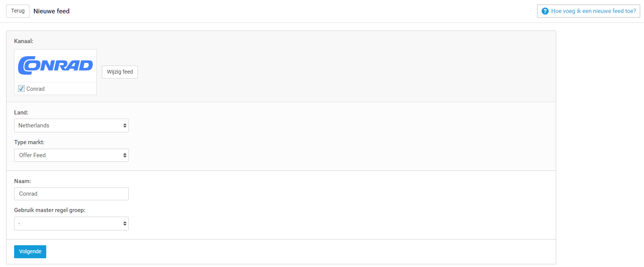Image resolution: width=644 pixels, height=267 pixels.
Task: Go back with the Terug button
Action: (x=18, y=11)
